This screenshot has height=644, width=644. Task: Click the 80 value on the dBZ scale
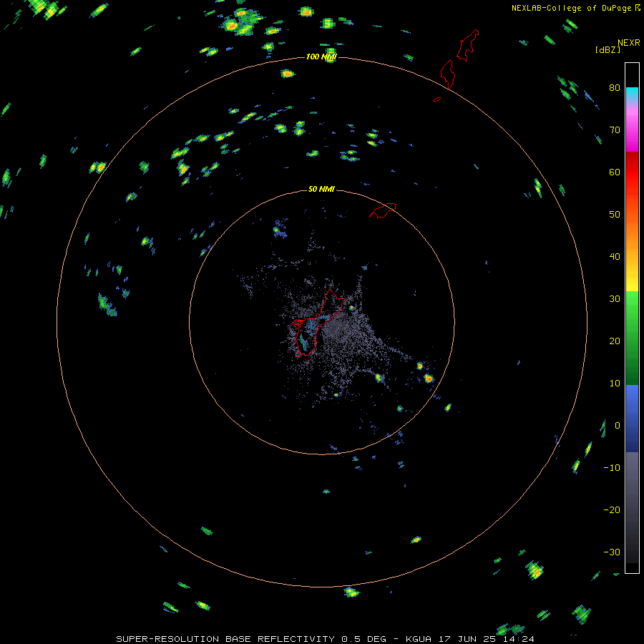click(615, 88)
